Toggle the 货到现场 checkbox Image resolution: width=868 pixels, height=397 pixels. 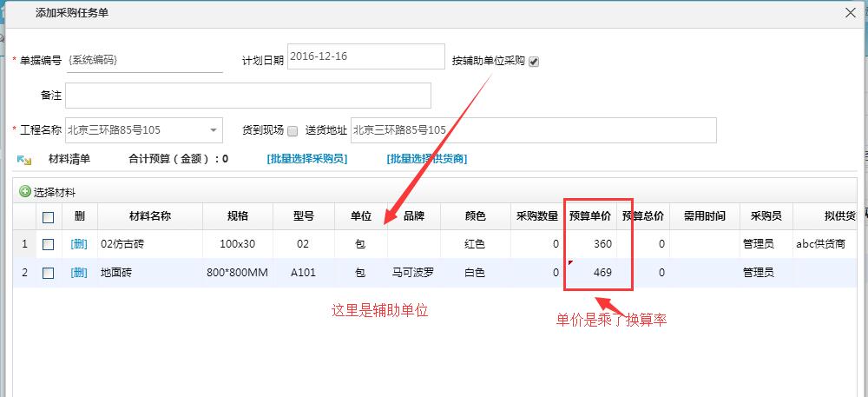click(293, 131)
